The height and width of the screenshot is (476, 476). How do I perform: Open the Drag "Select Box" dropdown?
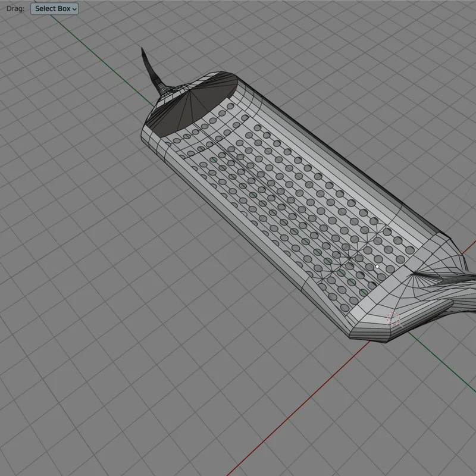point(54,9)
